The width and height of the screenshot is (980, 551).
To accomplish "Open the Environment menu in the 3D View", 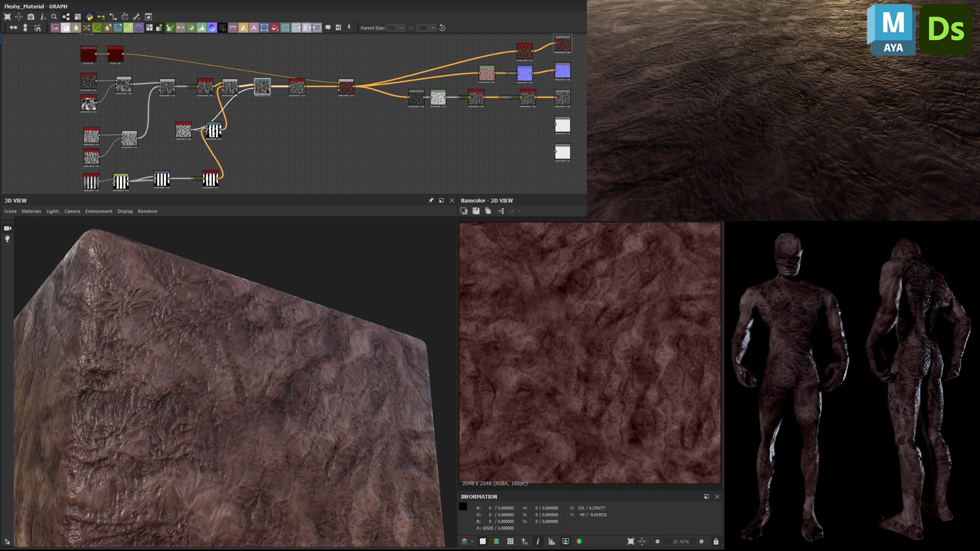I will pos(99,211).
